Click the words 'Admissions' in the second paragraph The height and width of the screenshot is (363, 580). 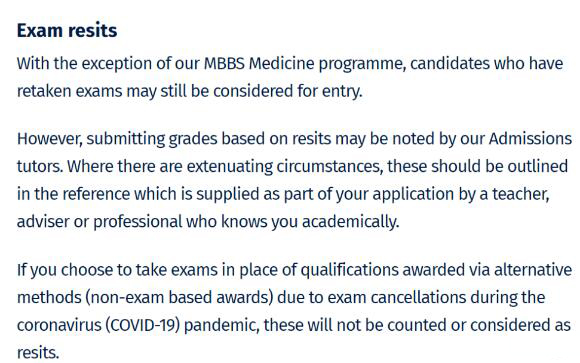(x=530, y=139)
